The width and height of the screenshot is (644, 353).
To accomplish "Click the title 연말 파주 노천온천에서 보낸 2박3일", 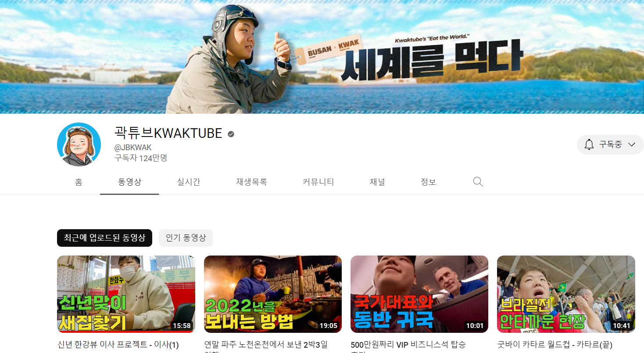I will tap(266, 345).
